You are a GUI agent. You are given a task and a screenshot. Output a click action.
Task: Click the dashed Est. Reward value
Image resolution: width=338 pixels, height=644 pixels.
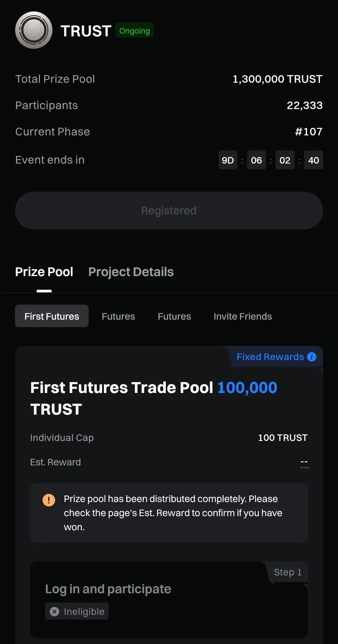click(x=304, y=463)
